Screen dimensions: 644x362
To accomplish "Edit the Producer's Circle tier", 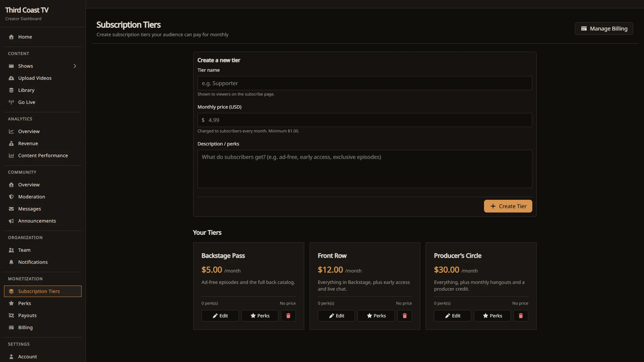I will point(452,316).
